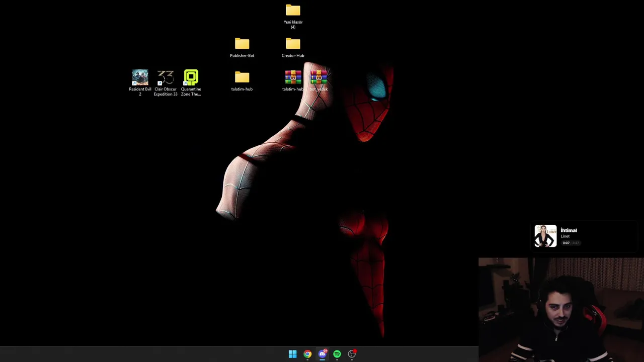Image resolution: width=644 pixels, height=362 pixels.
Task: Click the Linet album cover thumbnail
Action: 545,236
